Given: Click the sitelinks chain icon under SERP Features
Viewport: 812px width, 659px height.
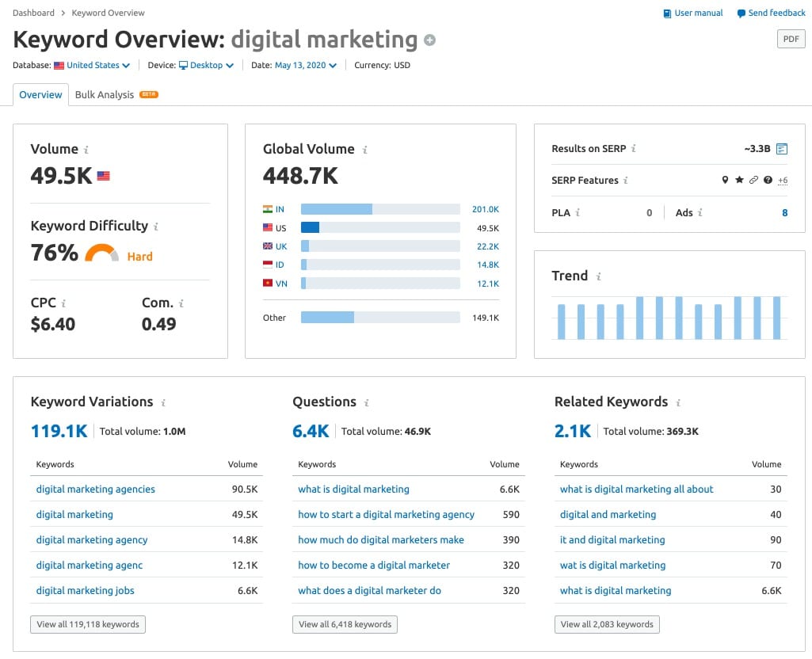Looking at the screenshot, I should [x=753, y=180].
